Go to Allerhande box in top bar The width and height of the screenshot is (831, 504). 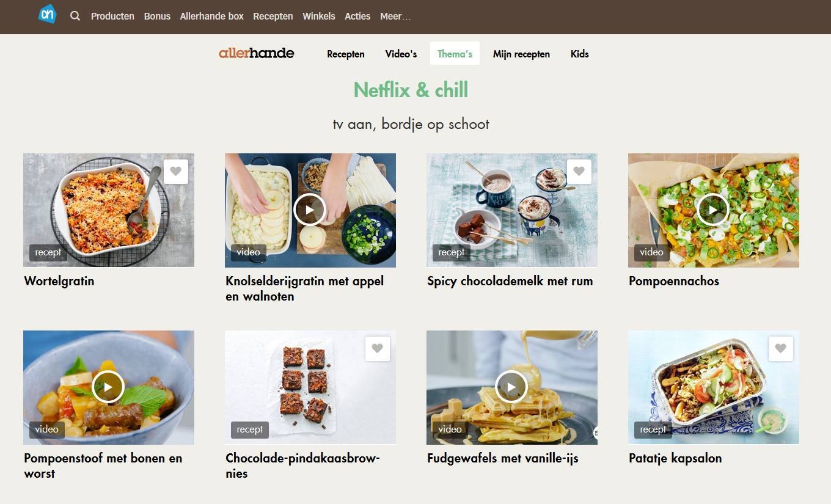(x=212, y=16)
